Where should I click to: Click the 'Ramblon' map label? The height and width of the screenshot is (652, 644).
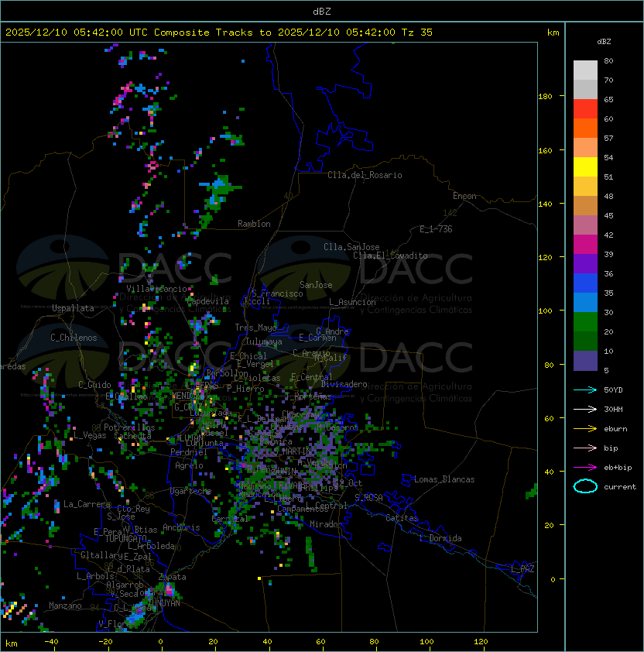pyautogui.click(x=254, y=224)
